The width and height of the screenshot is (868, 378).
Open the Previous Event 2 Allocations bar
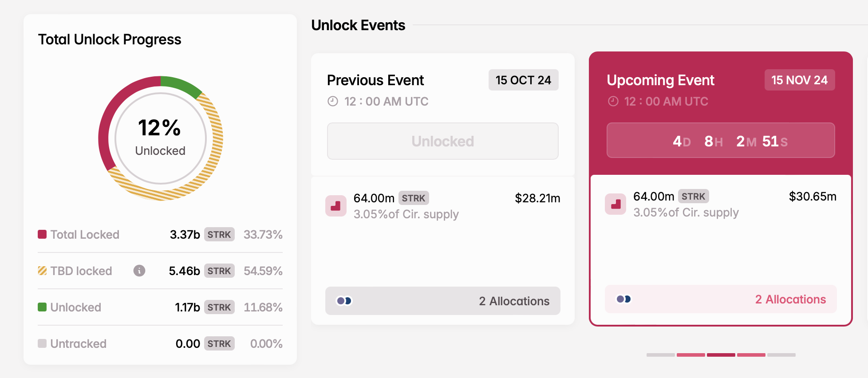(x=442, y=301)
